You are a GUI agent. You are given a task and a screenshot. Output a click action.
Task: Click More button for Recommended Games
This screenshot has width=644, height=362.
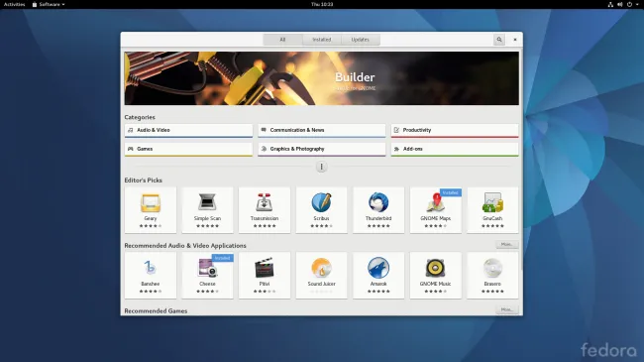point(507,309)
